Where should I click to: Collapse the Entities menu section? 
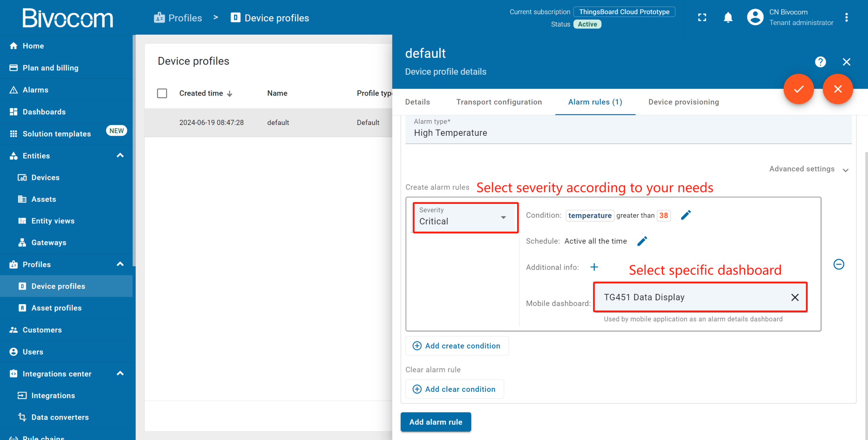point(120,156)
